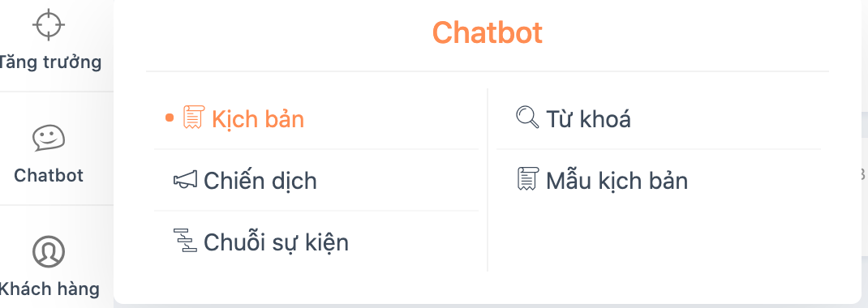Click the empty area below Mẫu kịch bản
868x308 pixels.
(659, 241)
